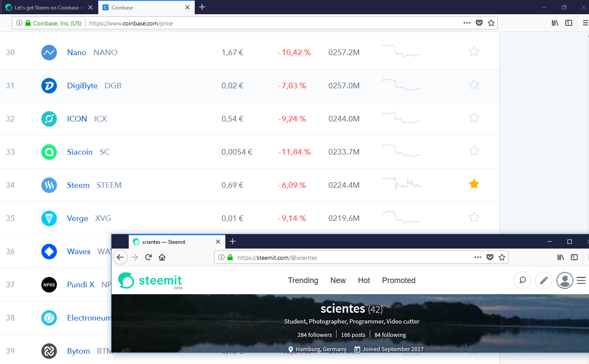Open Pocket icon in Coinbase address bar
Image resolution: width=589 pixels, height=364 pixels.
(479, 23)
